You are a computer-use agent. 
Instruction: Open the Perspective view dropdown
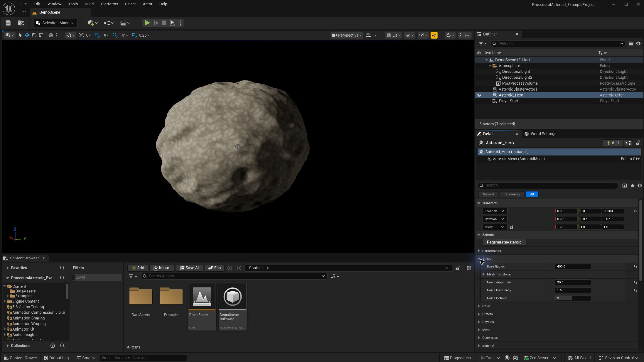click(347, 35)
